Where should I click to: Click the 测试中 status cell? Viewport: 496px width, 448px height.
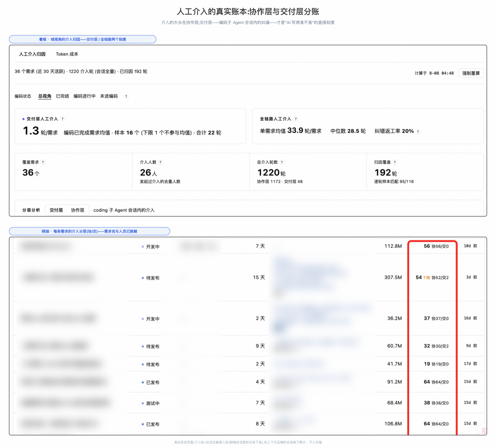click(151, 403)
